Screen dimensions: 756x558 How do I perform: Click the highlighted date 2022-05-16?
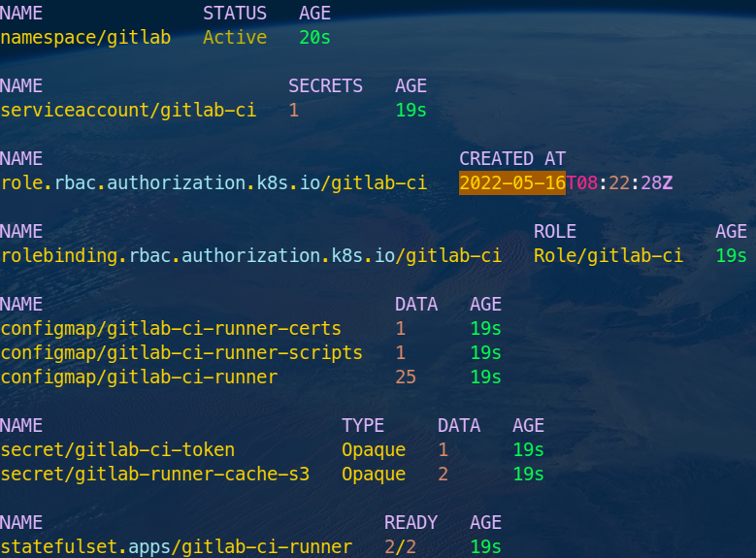[x=511, y=183]
